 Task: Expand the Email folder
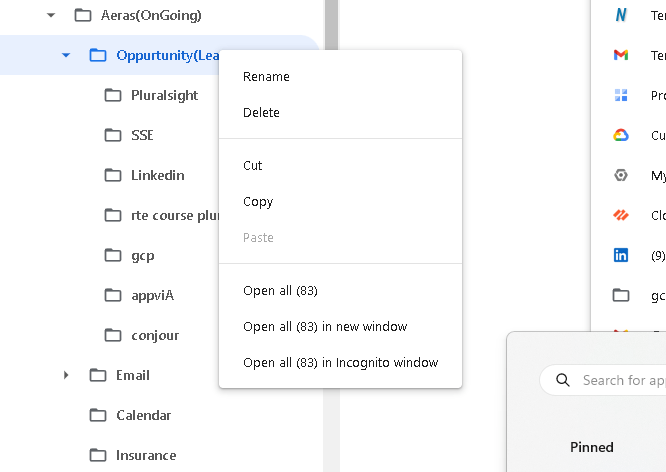point(66,375)
